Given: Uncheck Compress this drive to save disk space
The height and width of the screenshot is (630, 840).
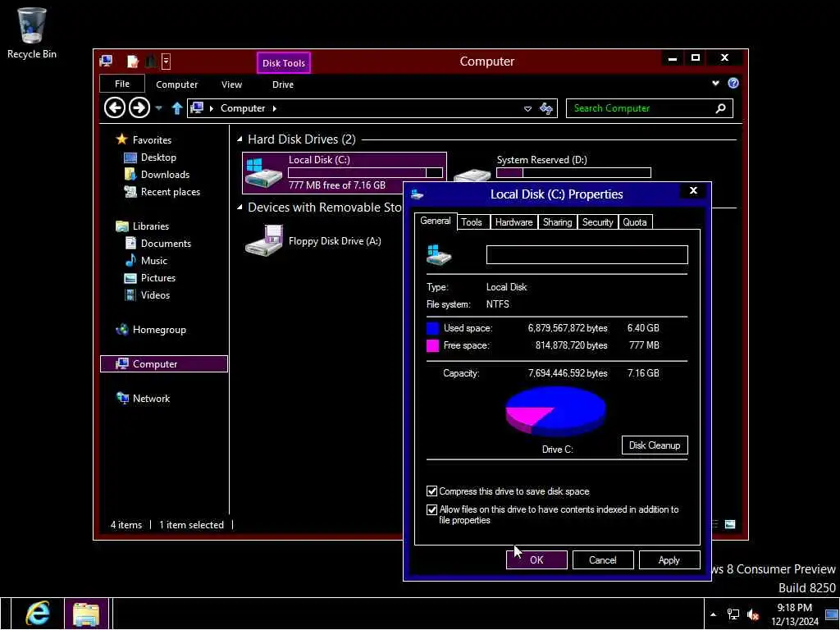Looking at the screenshot, I should (431, 491).
